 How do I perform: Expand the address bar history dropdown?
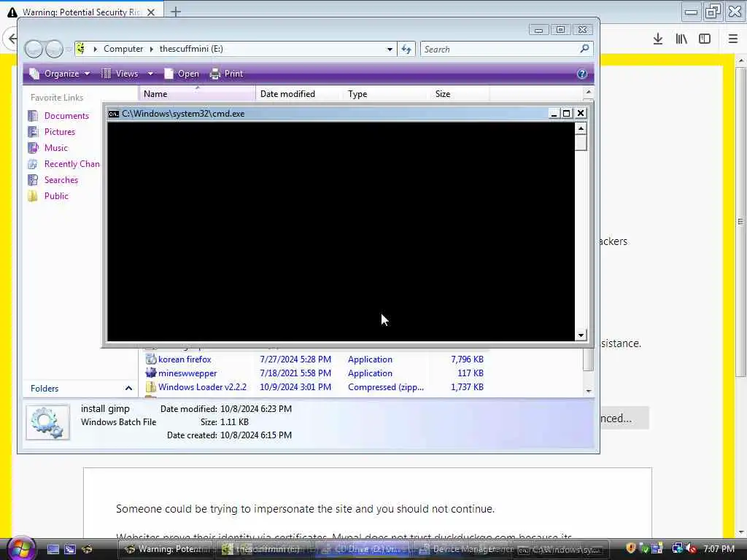pos(390,49)
